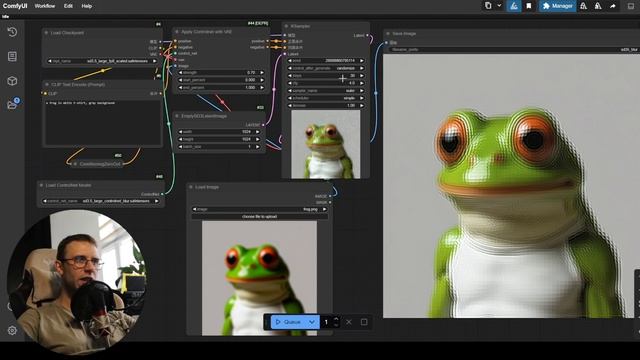Click the seed value field
640x360 pixels.
pyautogui.click(x=326, y=61)
